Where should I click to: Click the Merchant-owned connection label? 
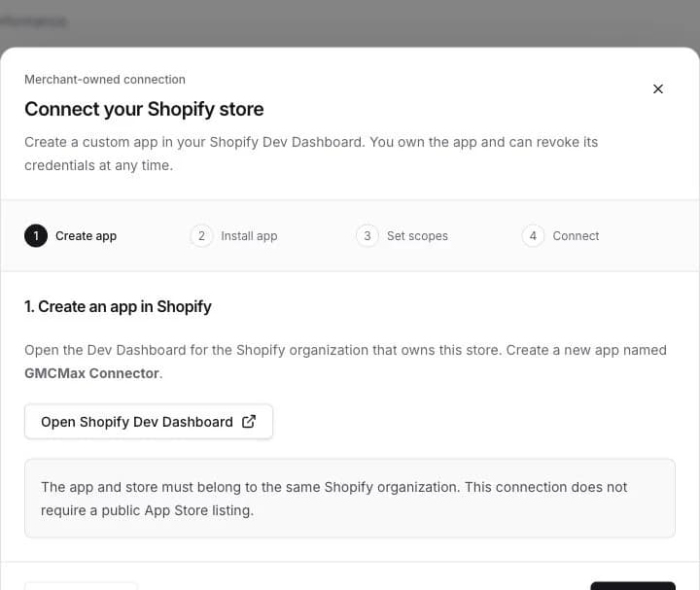(105, 80)
